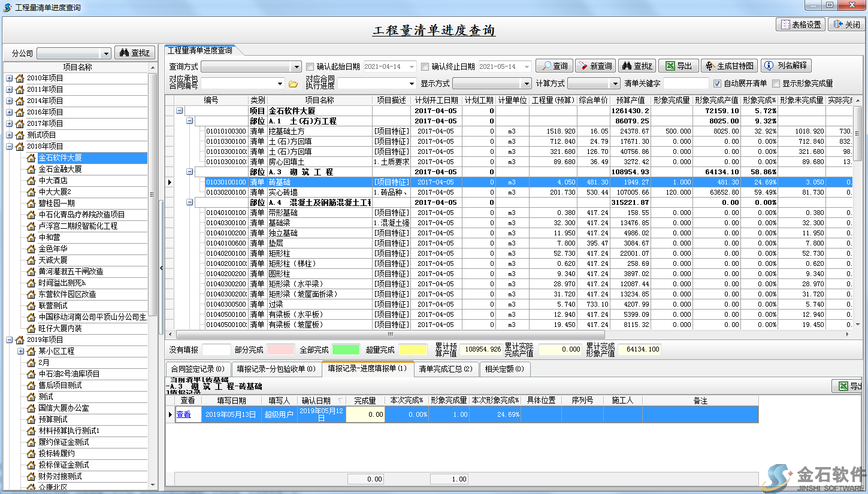Click the 查看 link in record row
The image size is (868, 494).
pos(184,414)
